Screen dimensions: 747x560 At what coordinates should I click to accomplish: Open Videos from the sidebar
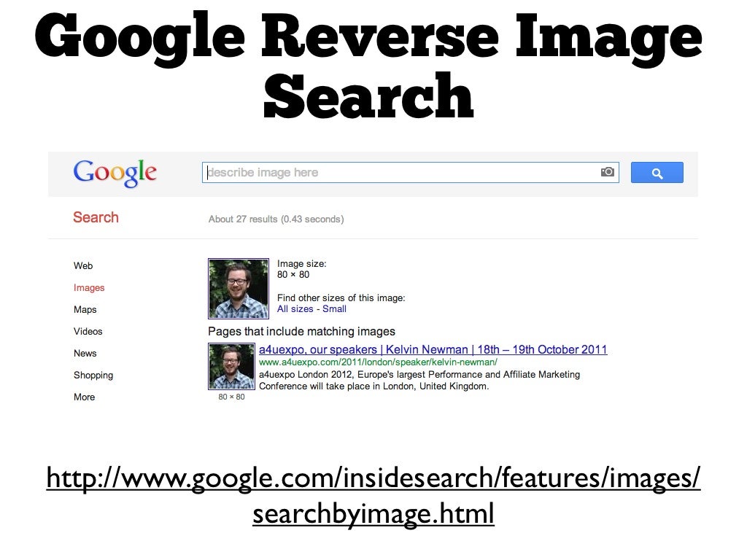pyautogui.click(x=88, y=332)
